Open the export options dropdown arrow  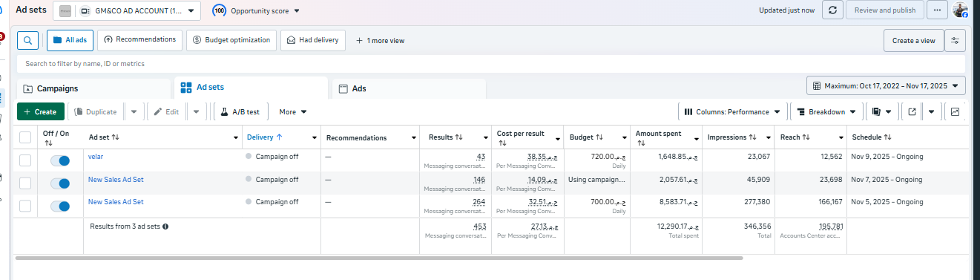(932, 112)
